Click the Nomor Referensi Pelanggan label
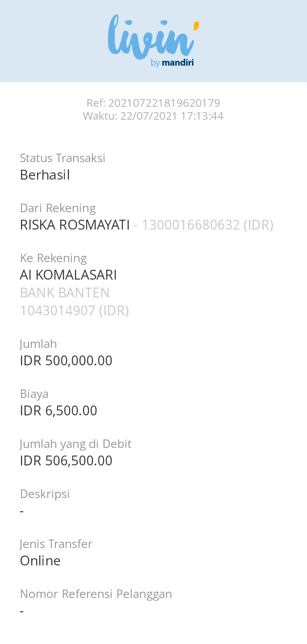Image resolution: width=307 pixels, height=644 pixels. 96,594
